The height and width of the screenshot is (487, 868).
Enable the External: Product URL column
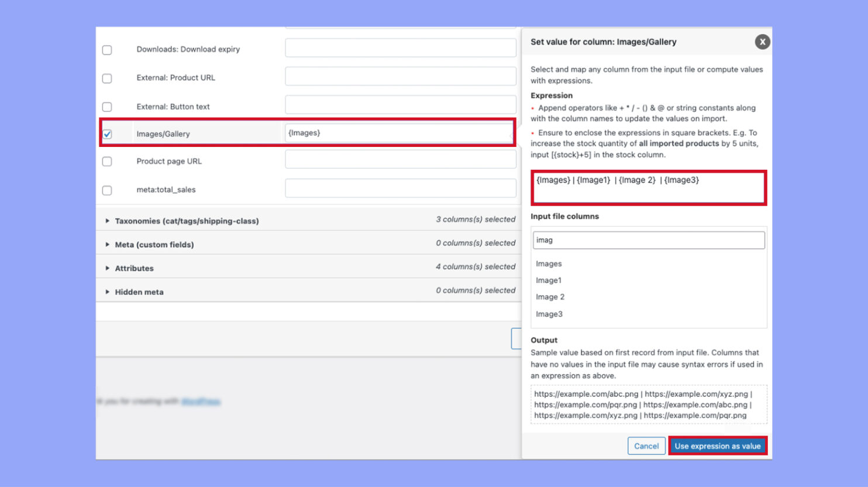107,78
